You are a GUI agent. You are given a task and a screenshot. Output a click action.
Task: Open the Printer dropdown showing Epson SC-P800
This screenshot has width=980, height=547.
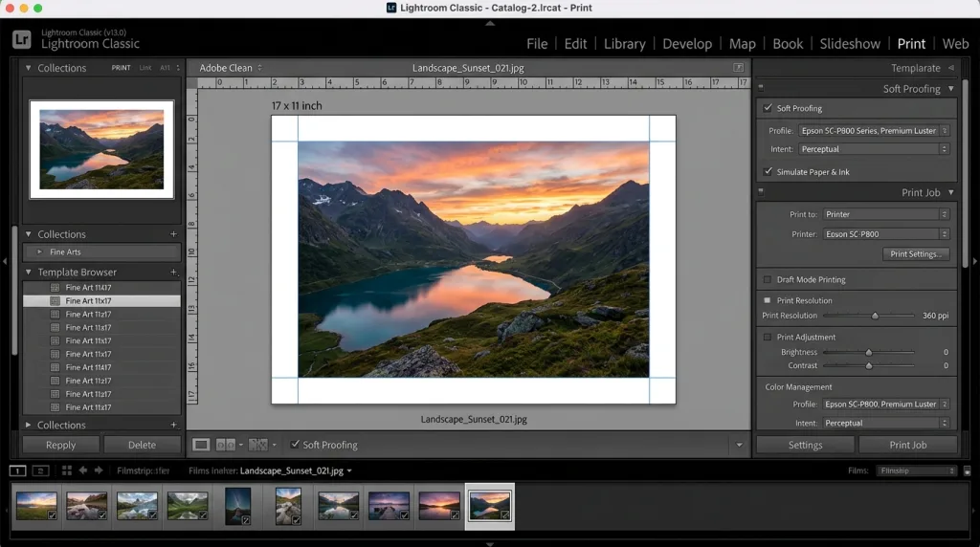885,234
